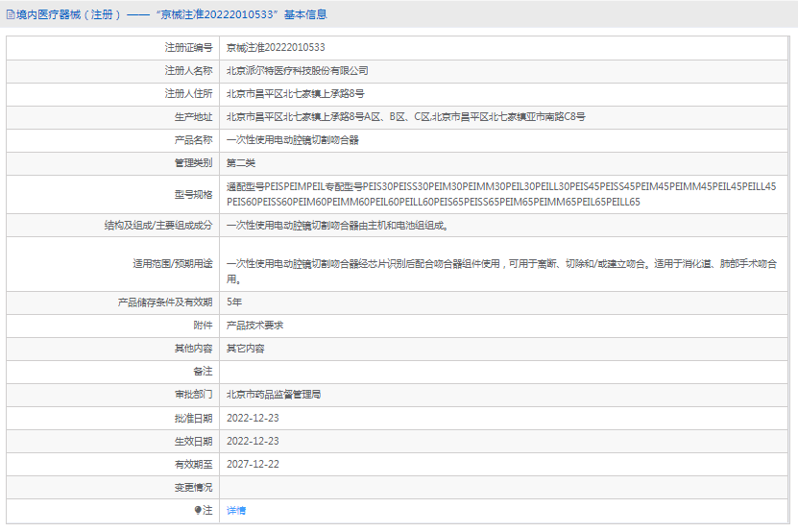
Task: Select the 5年 validity value
Action: 234,302
